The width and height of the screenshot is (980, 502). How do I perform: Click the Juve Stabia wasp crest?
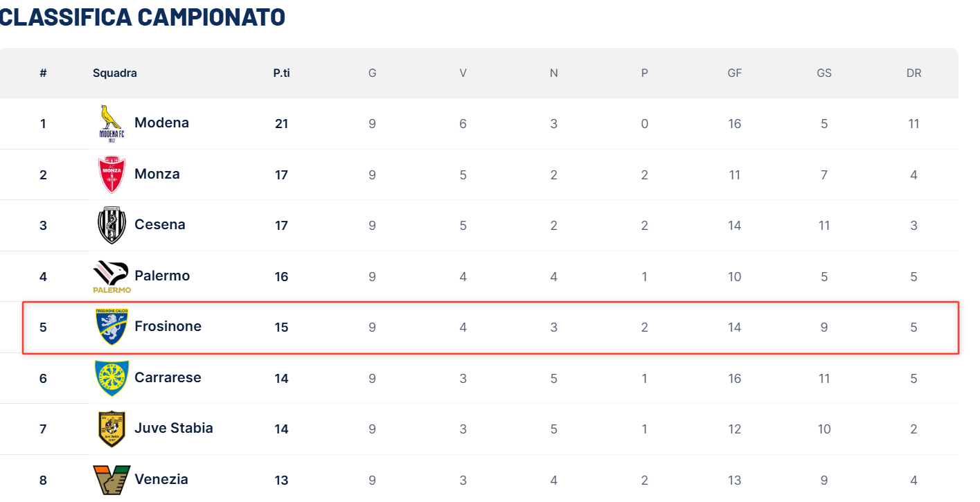(x=111, y=429)
